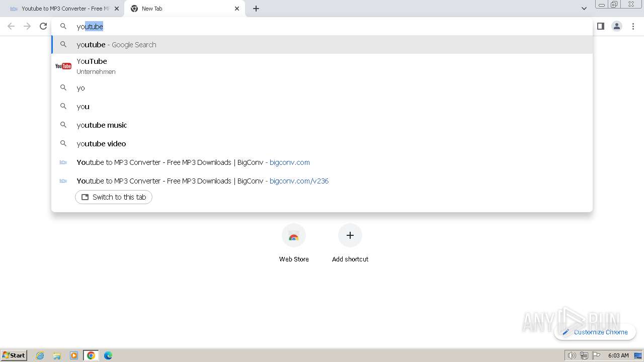Open Windows Media Player from the taskbar
This screenshot has height=362, width=644.
(74, 355)
